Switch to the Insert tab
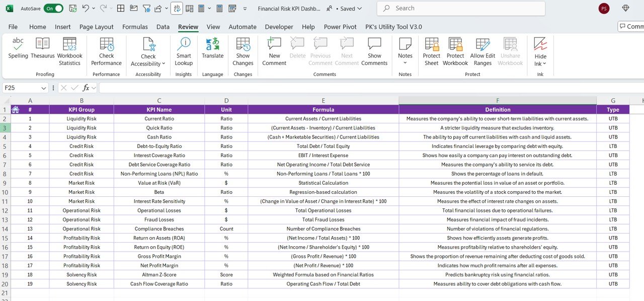The width and height of the screenshot is (644, 301). (63, 27)
